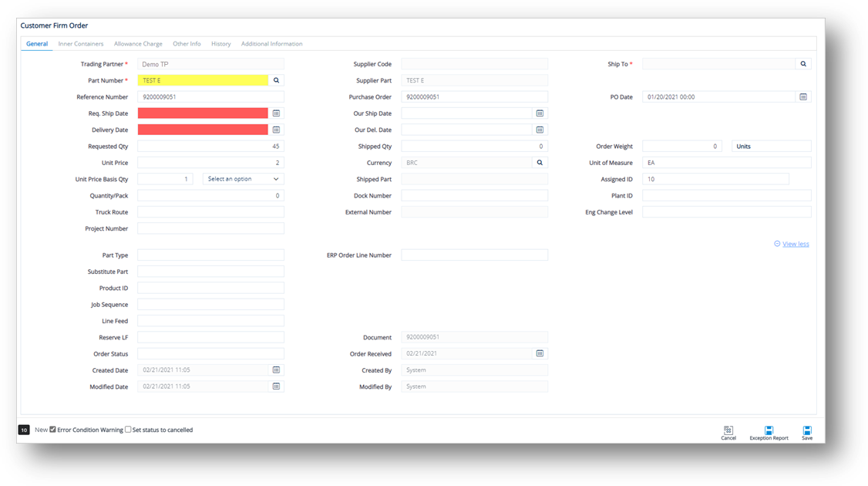868x486 pixels.
Task: Open Part Number search lookup icon
Action: pyautogui.click(x=276, y=80)
